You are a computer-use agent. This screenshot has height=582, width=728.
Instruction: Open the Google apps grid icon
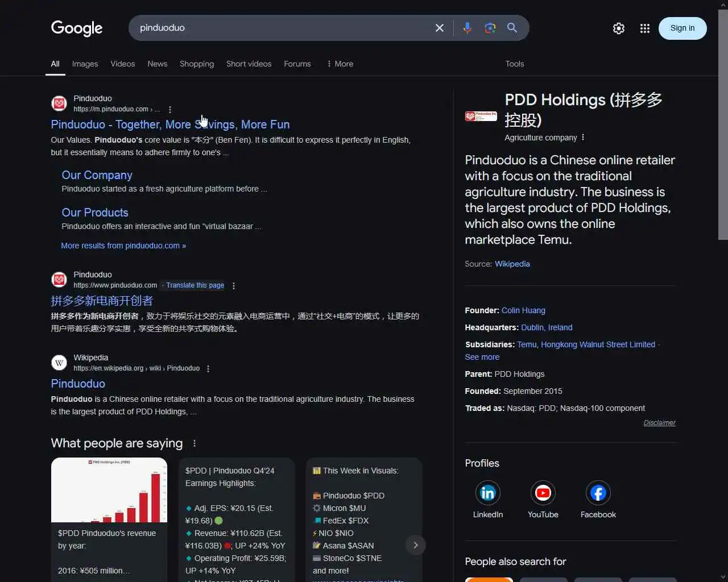click(645, 28)
